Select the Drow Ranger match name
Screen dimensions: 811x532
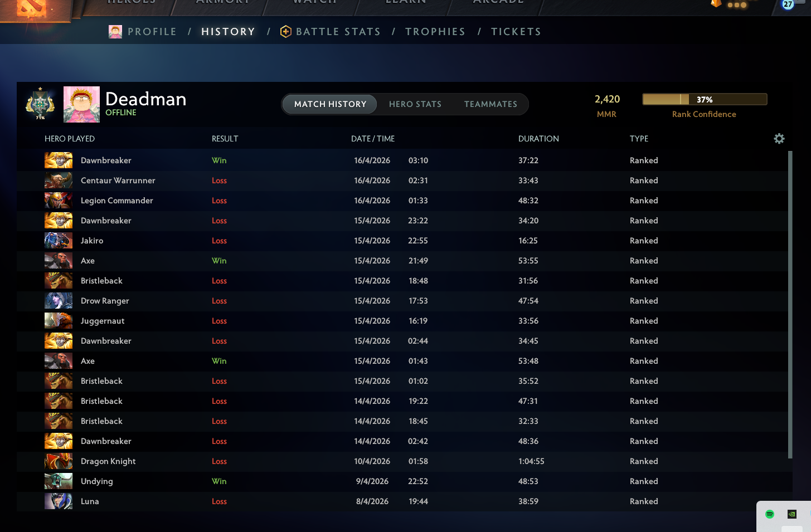pyautogui.click(x=105, y=301)
